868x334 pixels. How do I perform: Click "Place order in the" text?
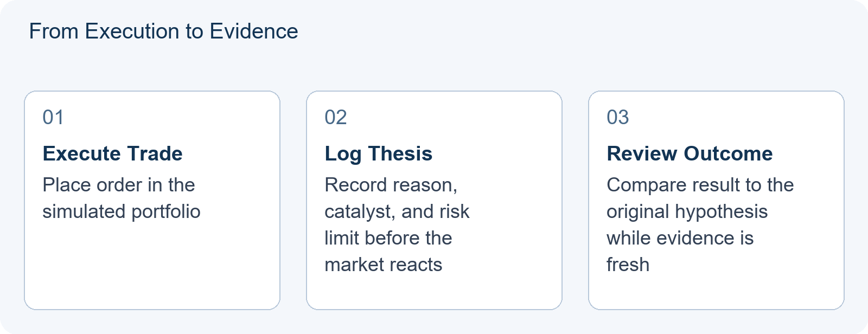[x=119, y=185]
